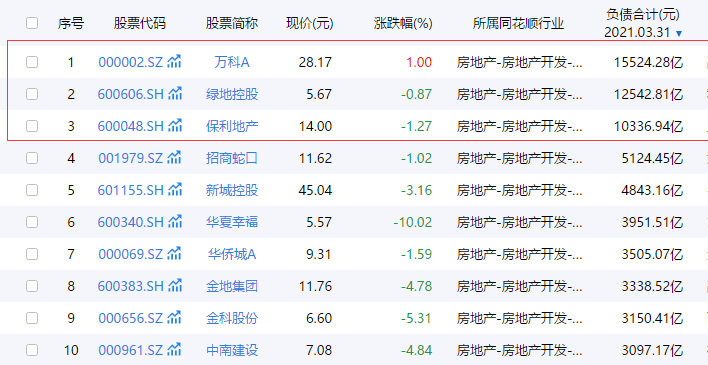Screen dimensions: 708x365
Task: Click 股票代码 column header
Action: click(140, 23)
